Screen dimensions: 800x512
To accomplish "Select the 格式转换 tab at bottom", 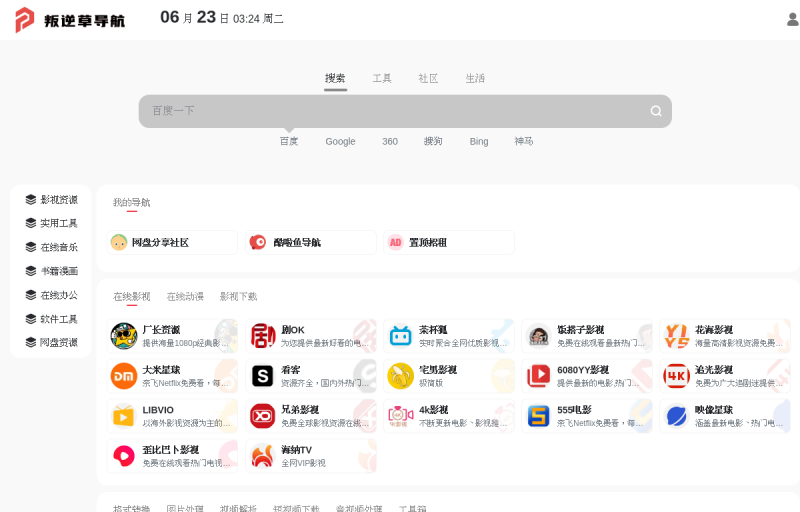I will click(132, 508).
